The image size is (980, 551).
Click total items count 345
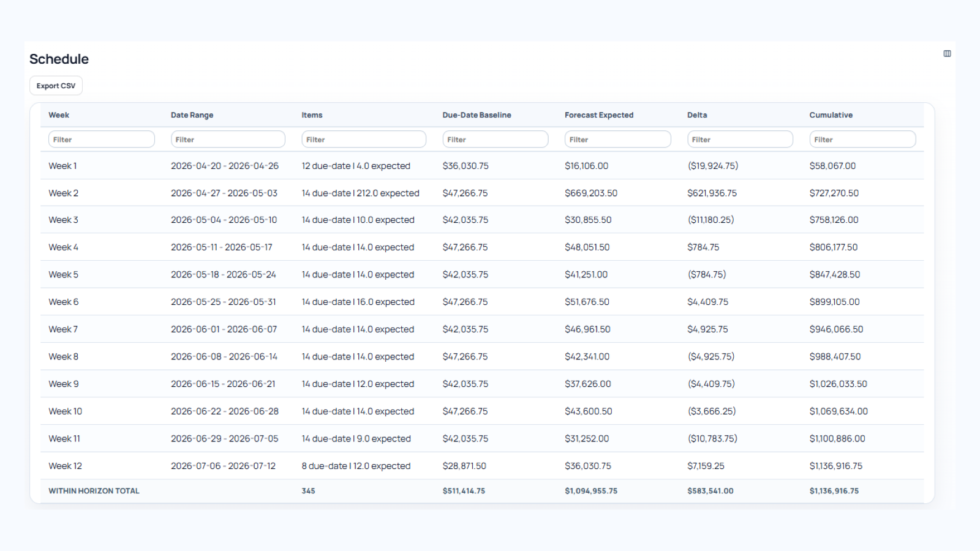[x=308, y=491]
